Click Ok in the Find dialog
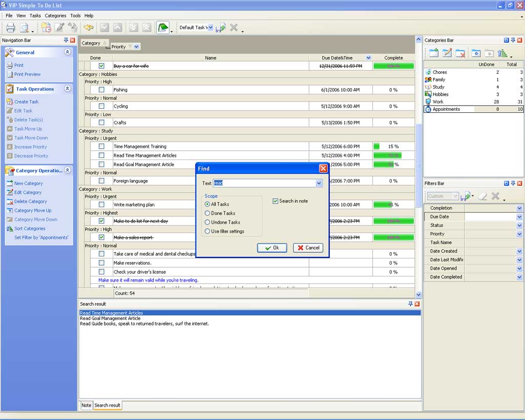This screenshot has width=525, height=420. point(272,248)
